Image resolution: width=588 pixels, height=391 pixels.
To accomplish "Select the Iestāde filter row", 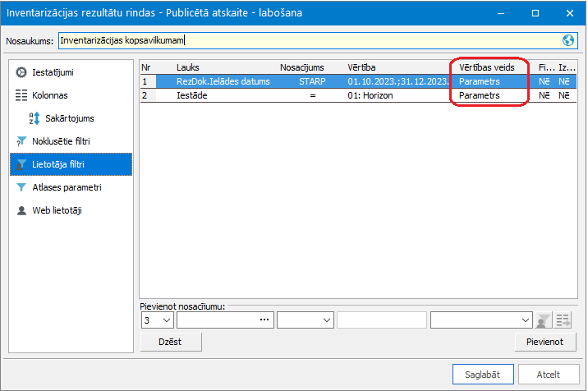I will pyautogui.click(x=358, y=95).
